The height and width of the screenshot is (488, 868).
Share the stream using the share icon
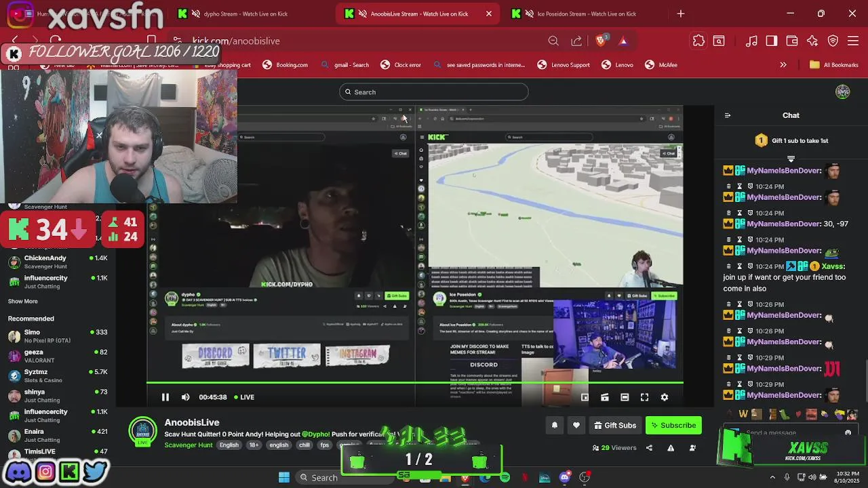tap(649, 447)
